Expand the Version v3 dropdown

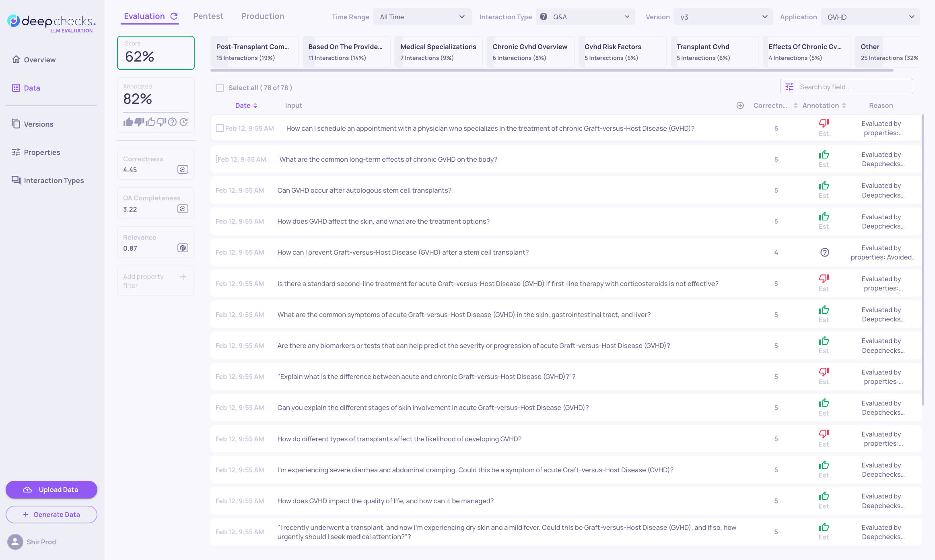point(723,17)
